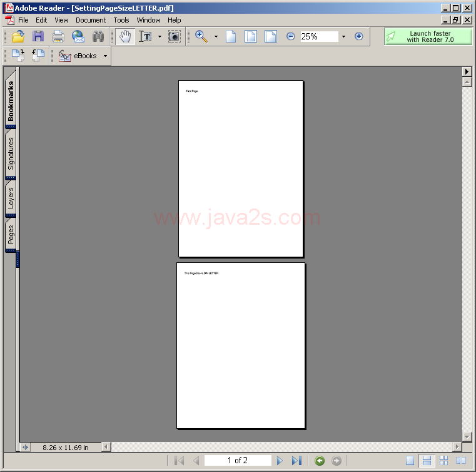Email the PDF using the globe envelope icon
Viewport: 476px width, 472px height.
coord(78,36)
